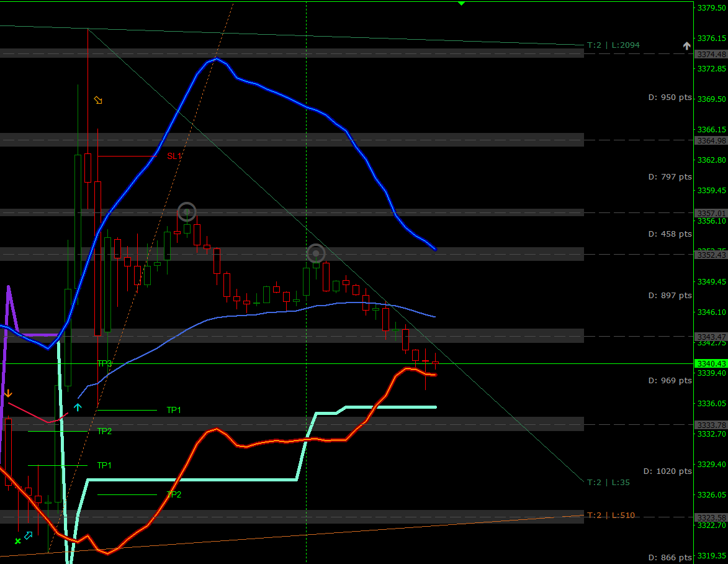Viewport: 728px width, 564px height.
Task: Select the gray circle marker at the 3357.01 level
Action: click(x=187, y=211)
